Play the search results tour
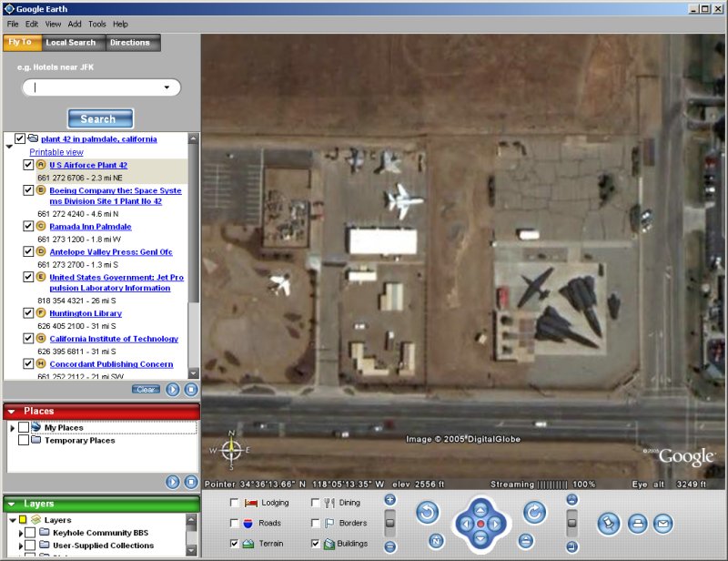This screenshot has height=561, width=728. click(x=173, y=390)
